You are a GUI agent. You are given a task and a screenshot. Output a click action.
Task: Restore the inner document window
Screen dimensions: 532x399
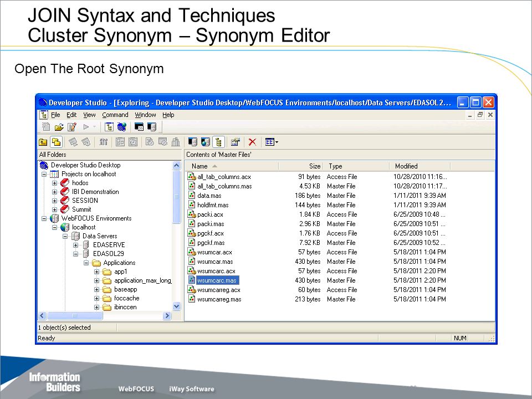click(x=480, y=115)
